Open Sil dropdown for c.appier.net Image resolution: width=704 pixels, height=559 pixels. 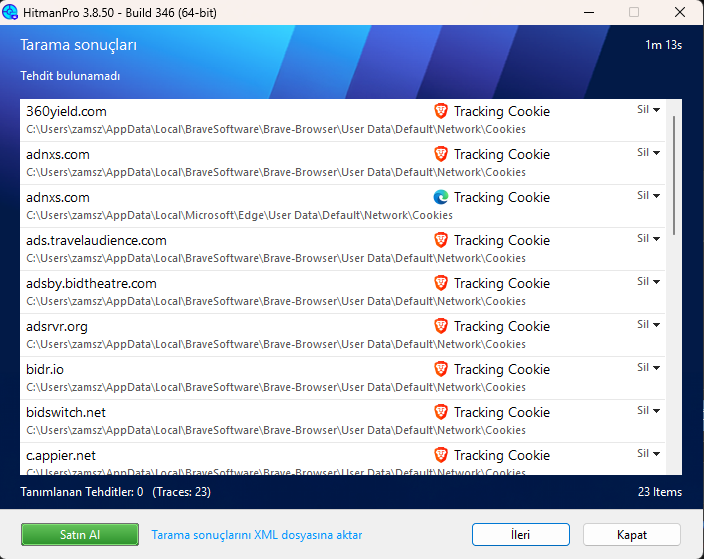point(648,453)
